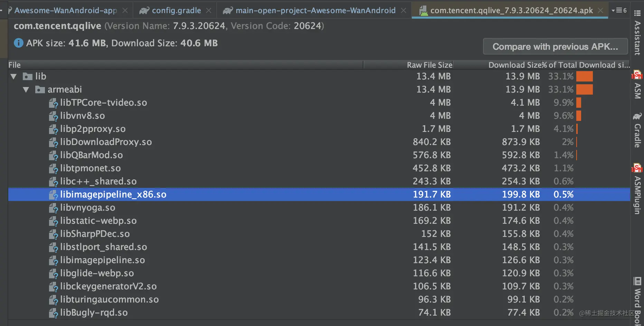Close the config.gradle tab
The image size is (644, 326).
tap(209, 11)
